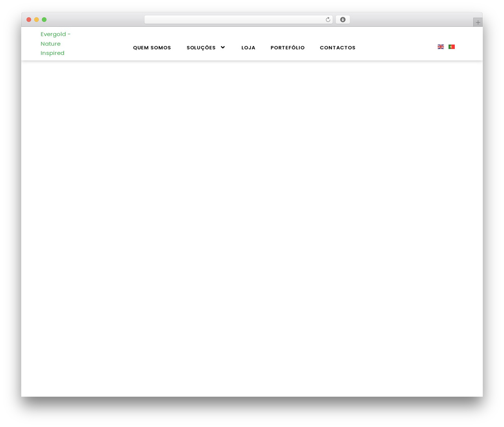The width and height of the screenshot is (504, 427).
Task: Add a new browser tab
Action: point(478,22)
